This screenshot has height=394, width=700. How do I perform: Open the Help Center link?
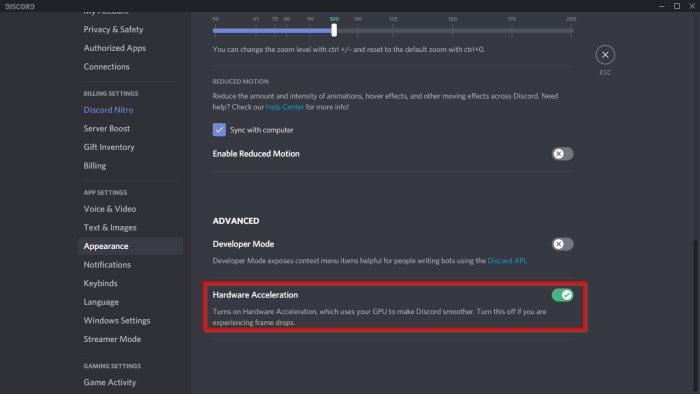click(284, 107)
